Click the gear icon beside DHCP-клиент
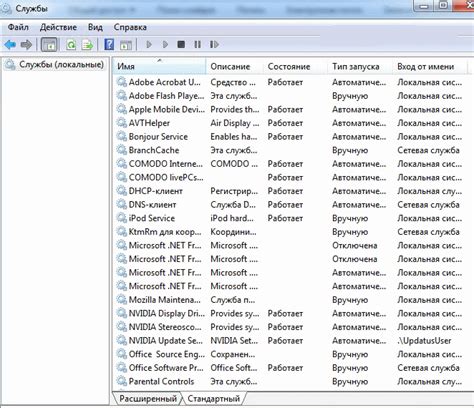The width and height of the screenshot is (474, 408). pyautogui.click(x=121, y=191)
